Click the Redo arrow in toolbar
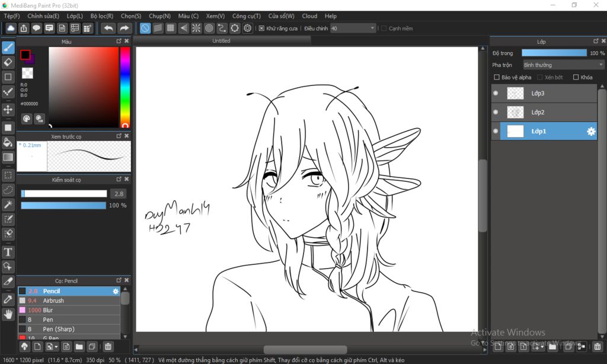Screen dimensions: 607x364 124,28
